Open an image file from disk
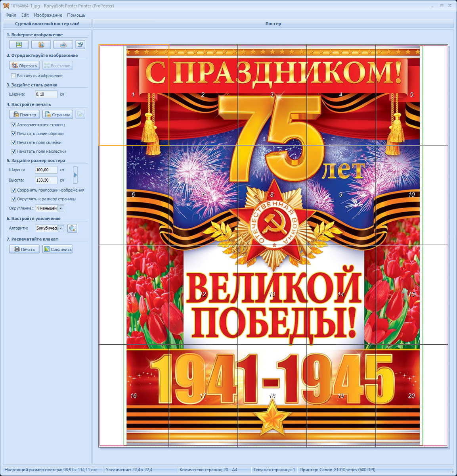This screenshot has height=476, width=457. tap(19, 44)
